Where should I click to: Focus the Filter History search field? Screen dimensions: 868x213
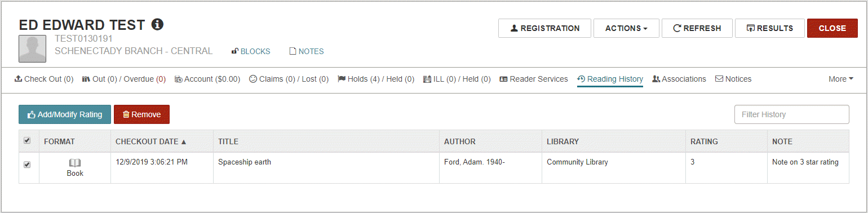[792, 114]
